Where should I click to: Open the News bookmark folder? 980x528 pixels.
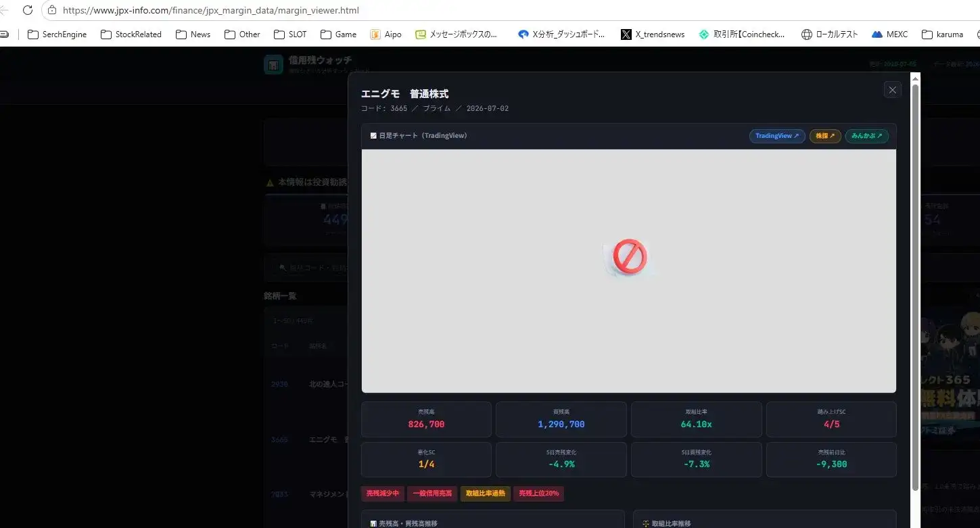point(193,34)
